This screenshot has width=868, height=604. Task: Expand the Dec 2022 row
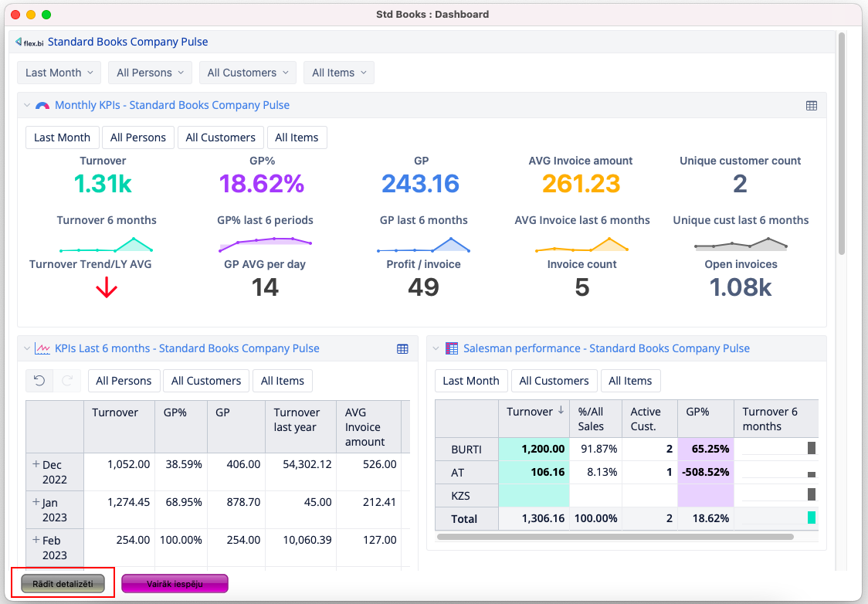click(x=36, y=465)
